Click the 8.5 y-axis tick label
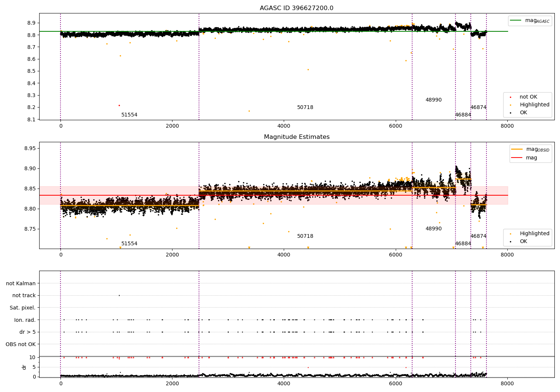The image size is (560, 392). [31, 71]
